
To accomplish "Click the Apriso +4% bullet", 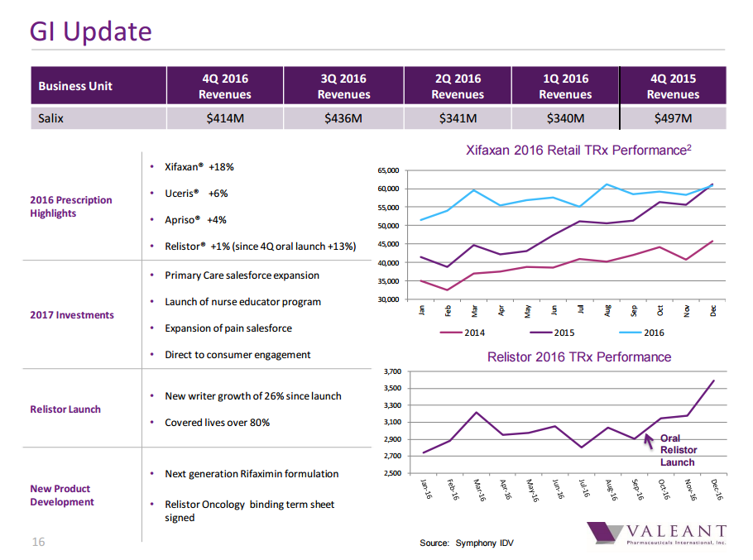I will click(195, 220).
